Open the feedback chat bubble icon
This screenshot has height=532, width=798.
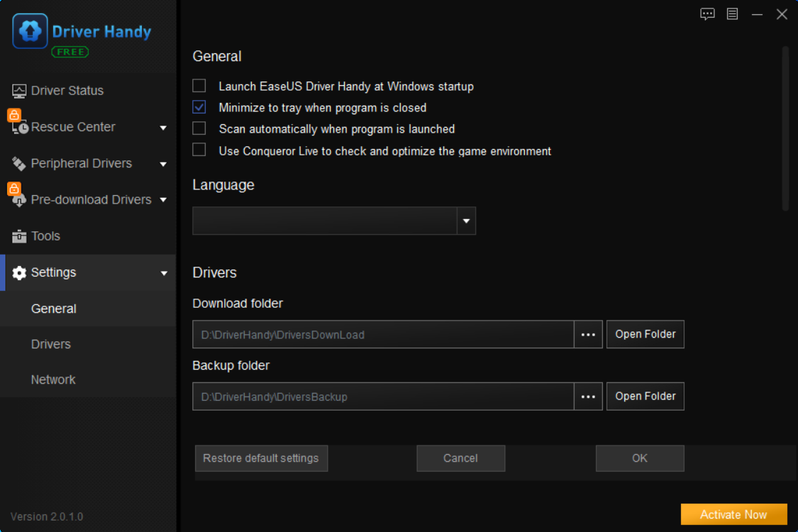tap(707, 14)
